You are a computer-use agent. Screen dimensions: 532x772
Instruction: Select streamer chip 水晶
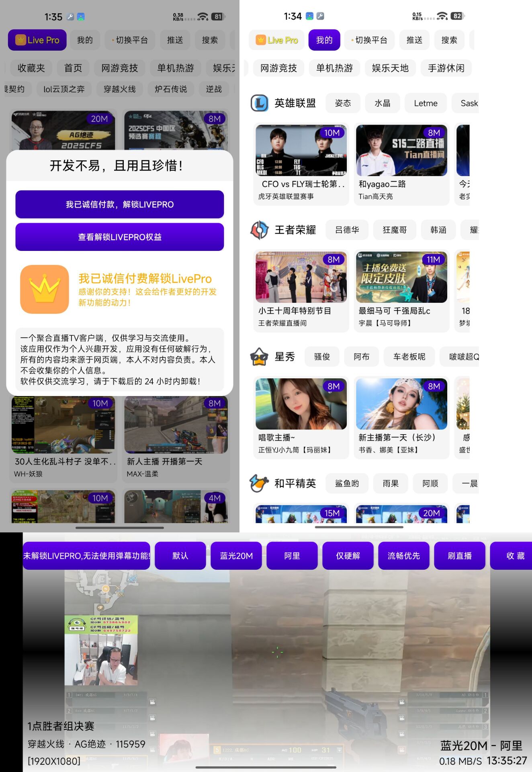click(x=383, y=103)
